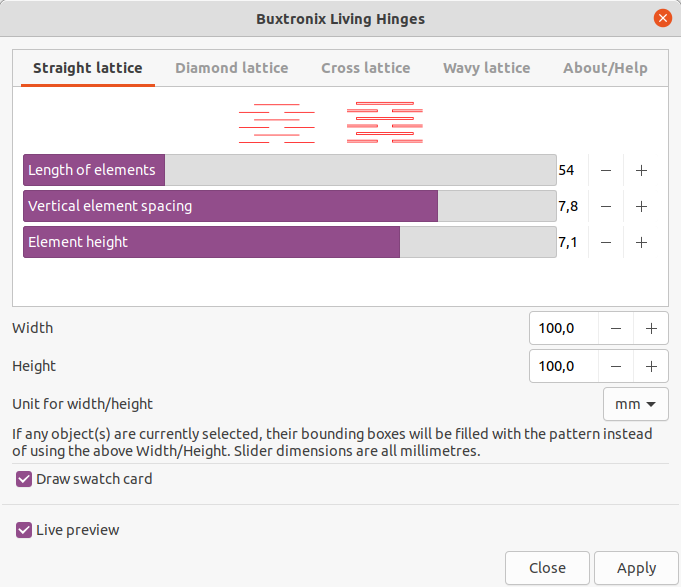Click the Width input field
This screenshot has width=681, height=587.
point(564,329)
